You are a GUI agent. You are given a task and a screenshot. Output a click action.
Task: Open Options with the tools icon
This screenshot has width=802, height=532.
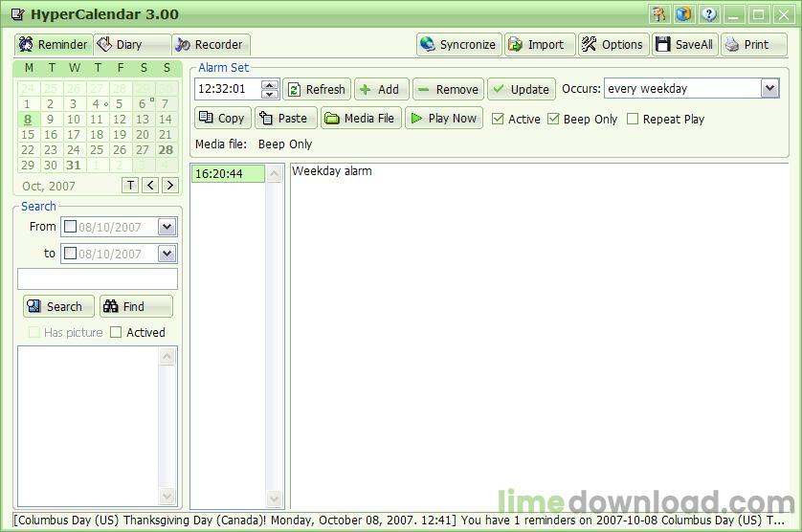click(613, 45)
